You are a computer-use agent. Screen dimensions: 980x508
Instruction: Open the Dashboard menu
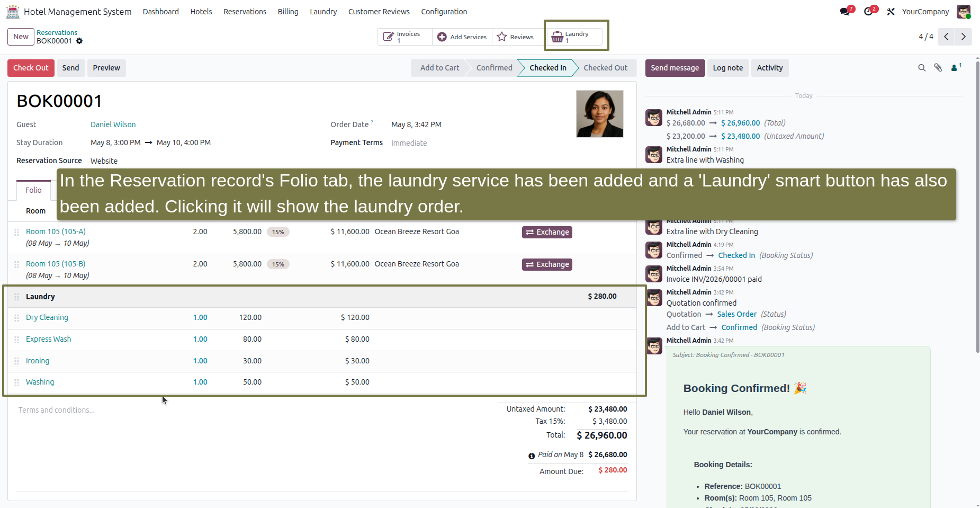pyautogui.click(x=160, y=12)
